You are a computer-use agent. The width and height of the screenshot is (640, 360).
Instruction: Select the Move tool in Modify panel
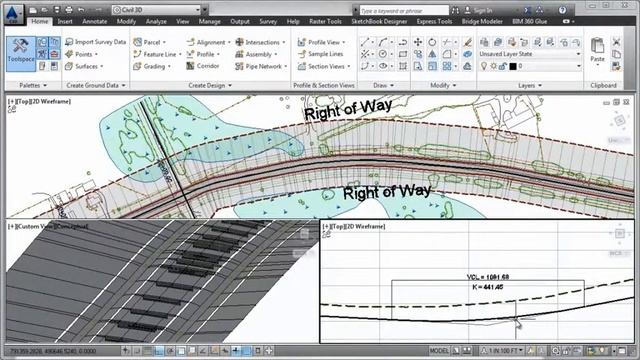coord(418,42)
